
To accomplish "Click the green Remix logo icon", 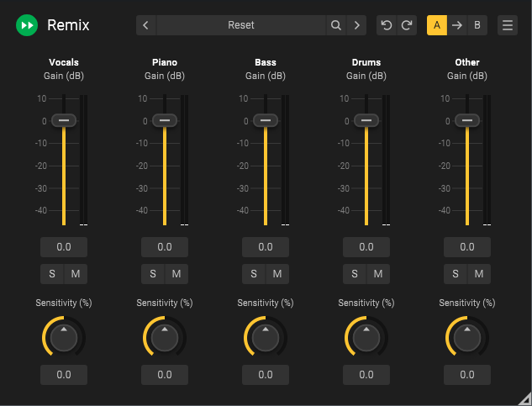I will click(x=27, y=25).
